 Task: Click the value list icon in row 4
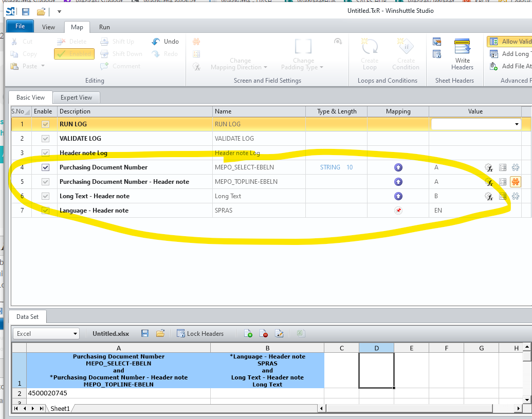tap(503, 167)
